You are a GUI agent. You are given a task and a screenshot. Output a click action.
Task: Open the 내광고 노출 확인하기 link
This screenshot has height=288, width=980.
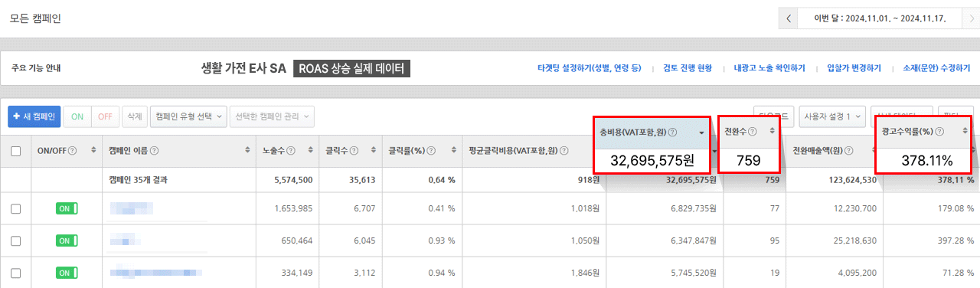769,68
